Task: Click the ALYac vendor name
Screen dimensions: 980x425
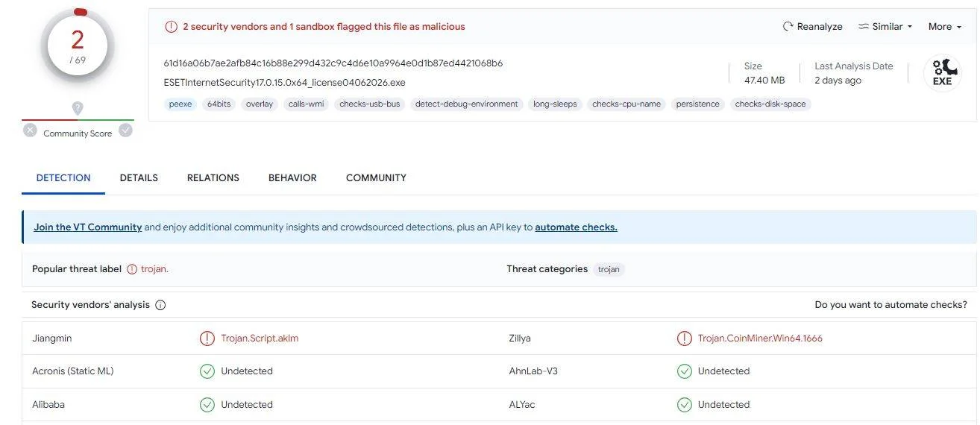Action: click(x=522, y=404)
